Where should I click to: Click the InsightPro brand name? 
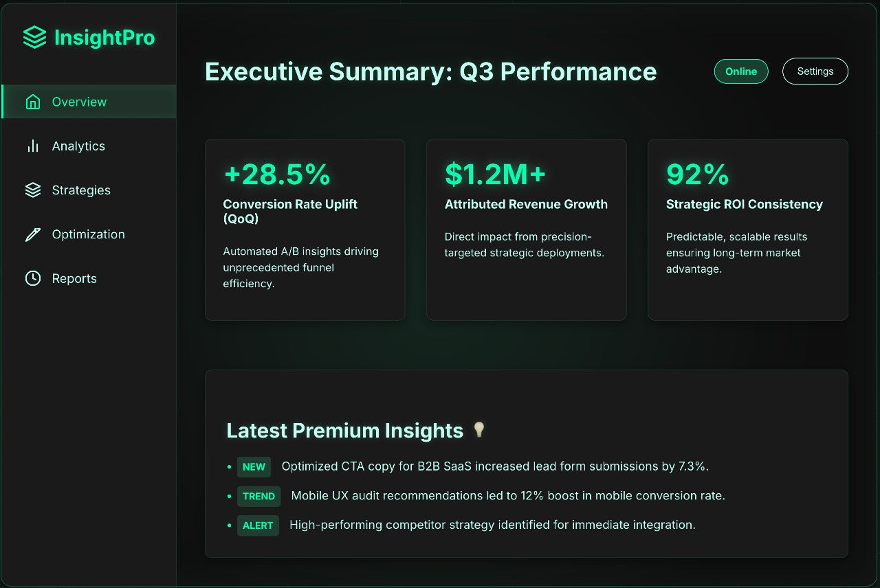(104, 38)
